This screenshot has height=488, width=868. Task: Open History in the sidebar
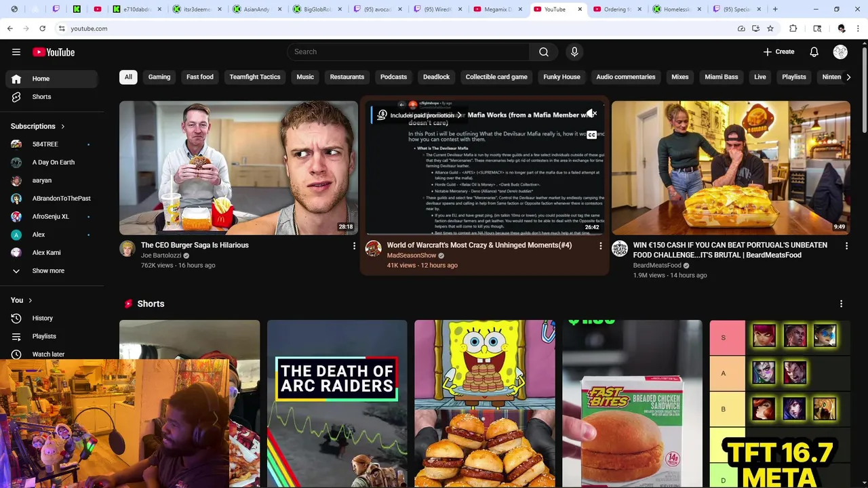pos(53,318)
